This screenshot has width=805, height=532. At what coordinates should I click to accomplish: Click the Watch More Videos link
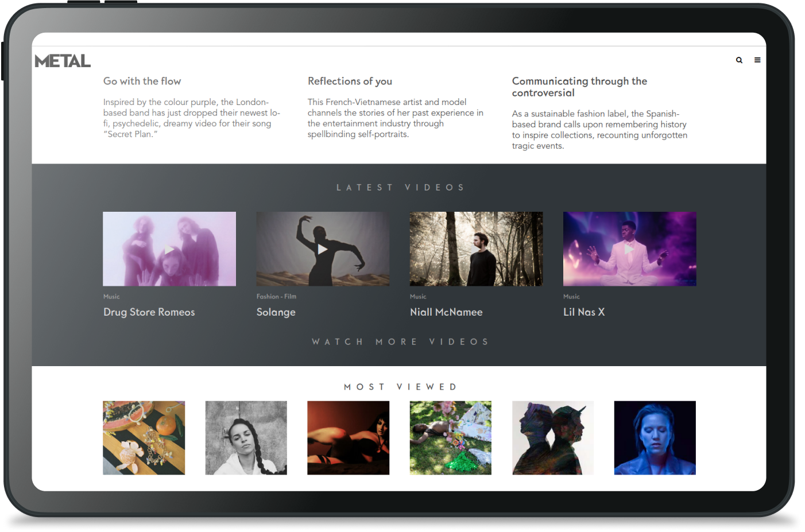[400, 342]
